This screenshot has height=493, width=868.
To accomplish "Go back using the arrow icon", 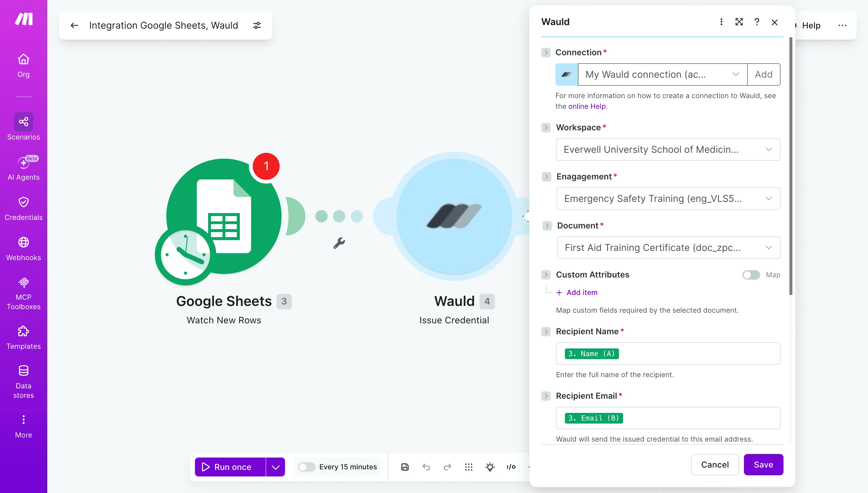I will (74, 25).
